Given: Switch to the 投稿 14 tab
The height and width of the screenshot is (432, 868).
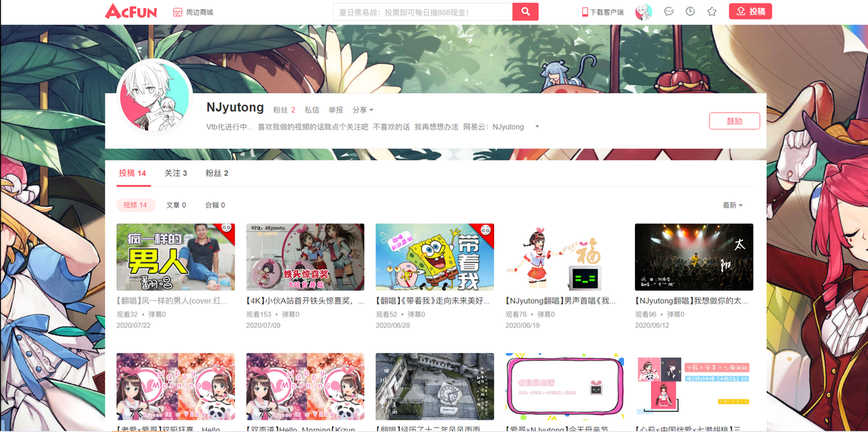Looking at the screenshot, I should tap(132, 173).
